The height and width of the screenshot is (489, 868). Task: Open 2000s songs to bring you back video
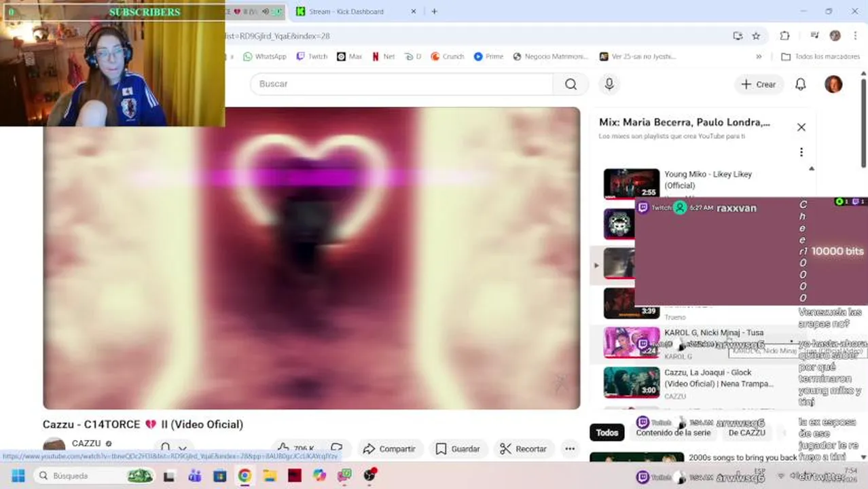pos(742,458)
